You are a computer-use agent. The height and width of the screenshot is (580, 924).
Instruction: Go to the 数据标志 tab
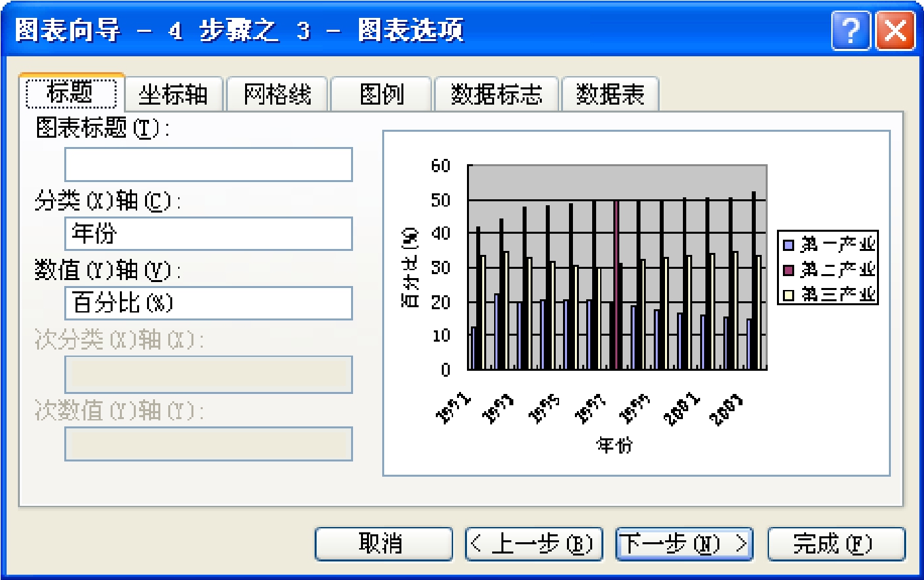coord(497,94)
